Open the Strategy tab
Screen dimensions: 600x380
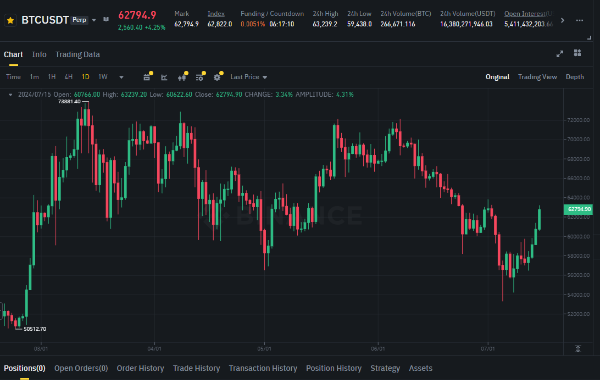click(385, 368)
